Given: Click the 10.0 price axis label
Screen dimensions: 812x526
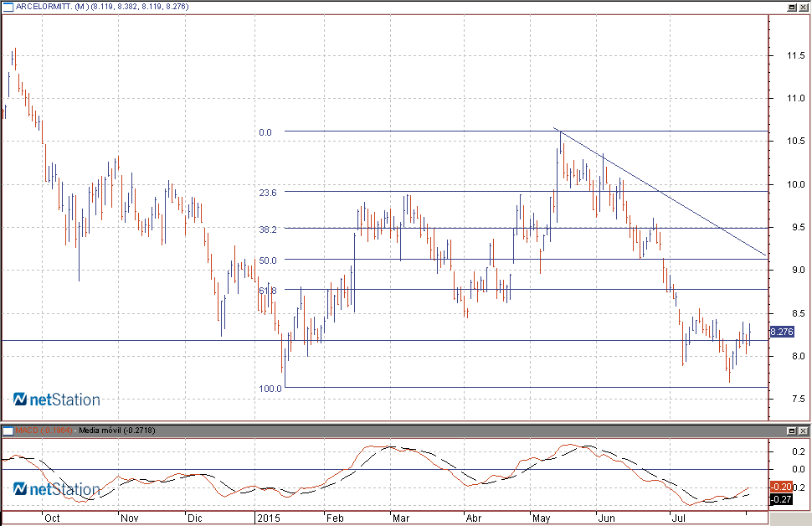Looking at the screenshot, I should pos(796,184).
